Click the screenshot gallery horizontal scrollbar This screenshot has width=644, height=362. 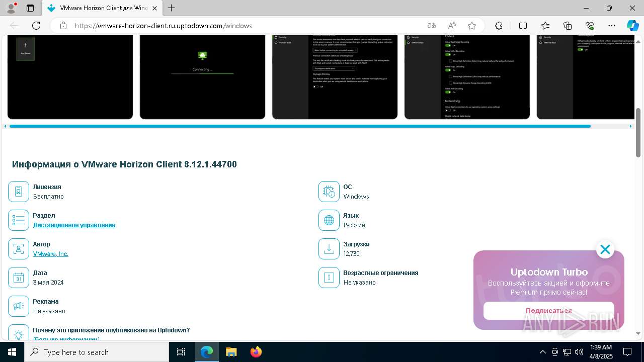[300, 126]
